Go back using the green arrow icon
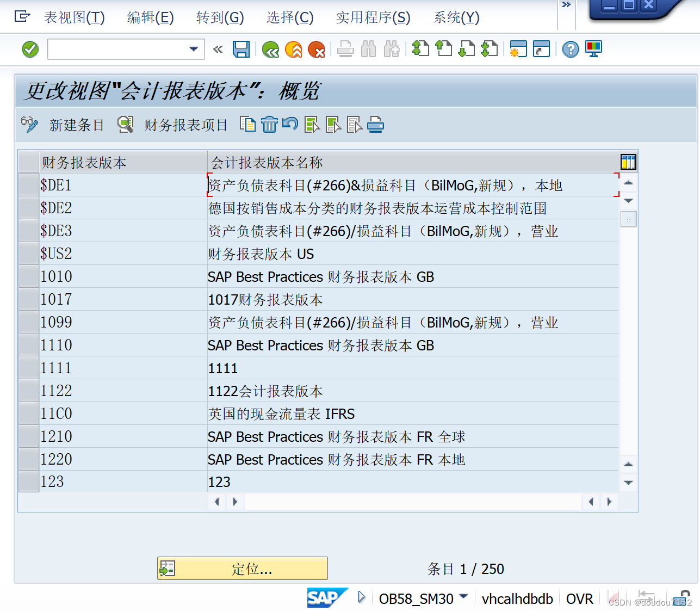The width and height of the screenshot is (700, 611). [x=270, y=49]
